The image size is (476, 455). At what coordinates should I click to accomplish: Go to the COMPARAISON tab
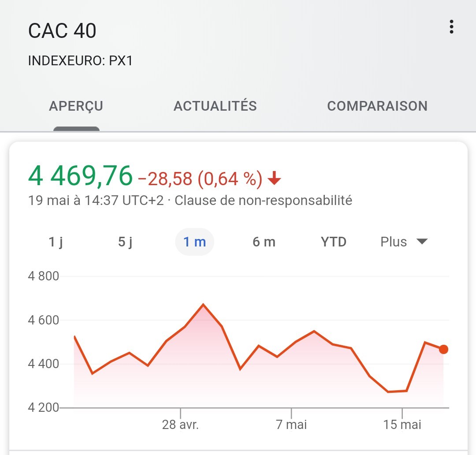[x=377, y=106]
